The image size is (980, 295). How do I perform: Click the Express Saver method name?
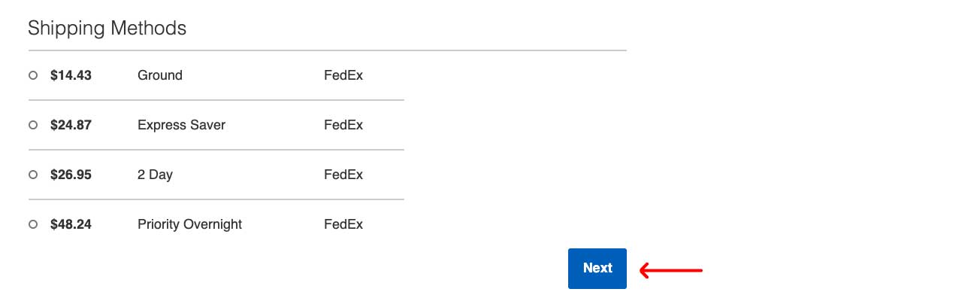click(x=181, y=125)
